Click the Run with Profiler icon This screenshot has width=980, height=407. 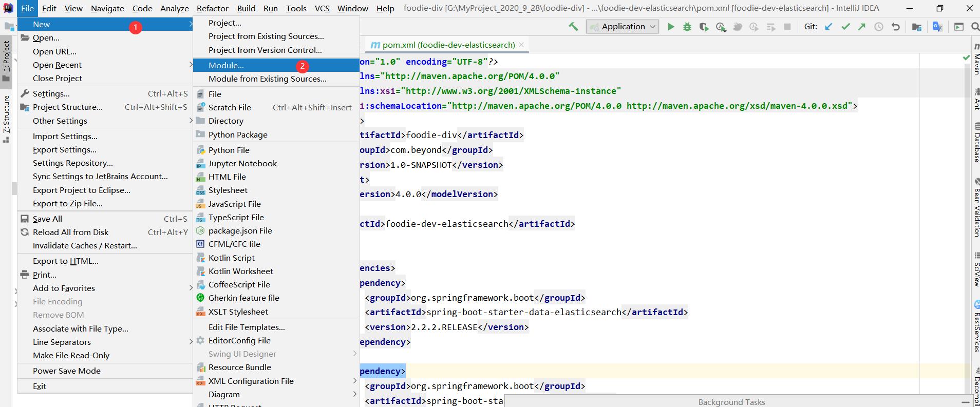pos(721,27)
